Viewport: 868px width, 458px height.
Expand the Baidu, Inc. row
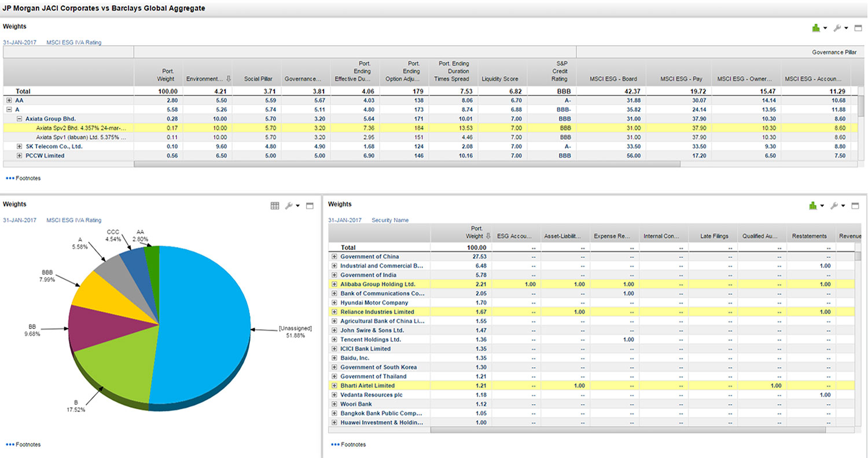tap(334, 358)
